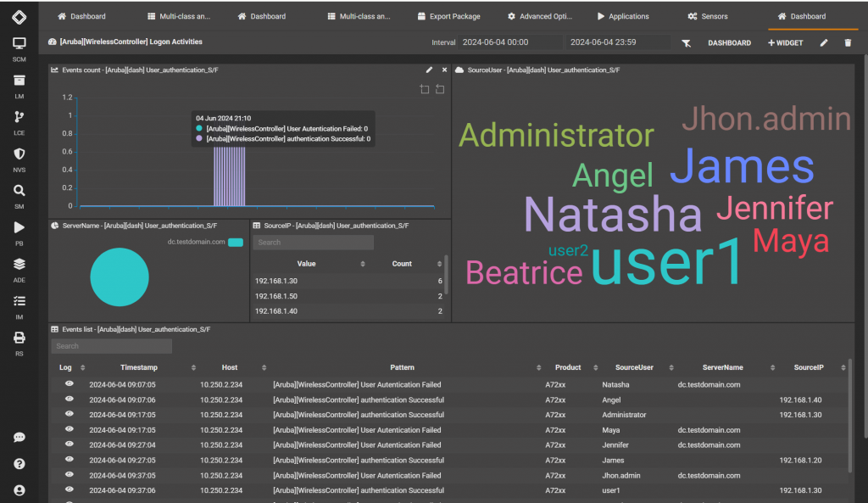This screenshot has height=503, width=868.
Task: Click the first chart zoom selection icon
Action: [x=425, y=89]
